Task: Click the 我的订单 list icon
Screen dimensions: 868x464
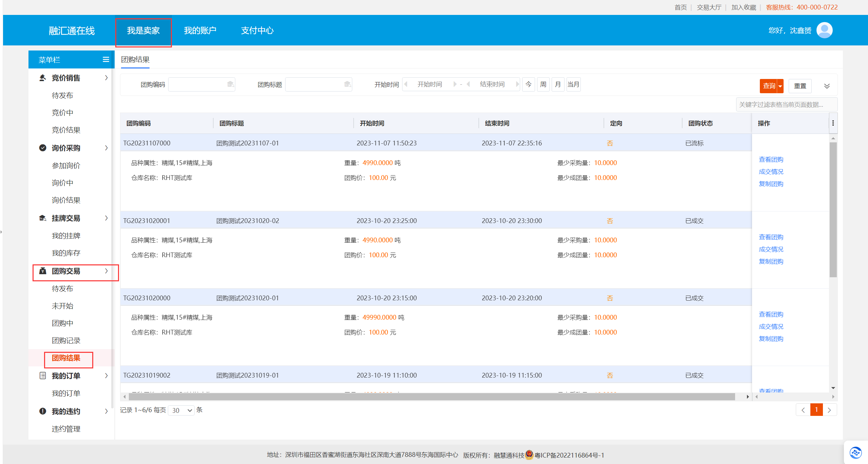Action: [43, 376]
